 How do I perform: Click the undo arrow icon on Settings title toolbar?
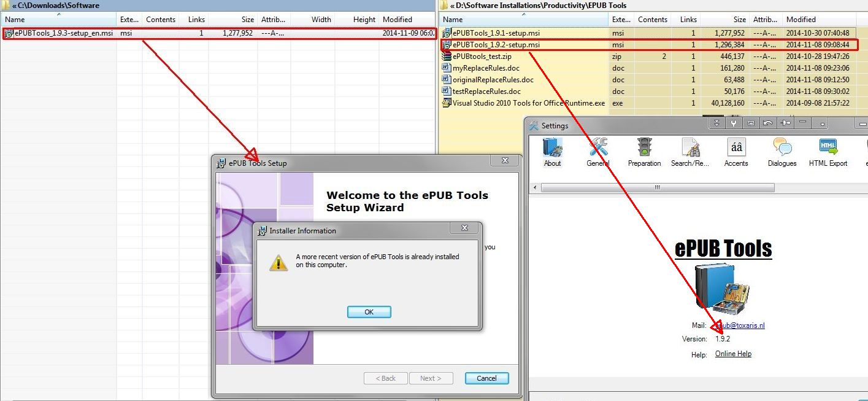tap(768, 123)
